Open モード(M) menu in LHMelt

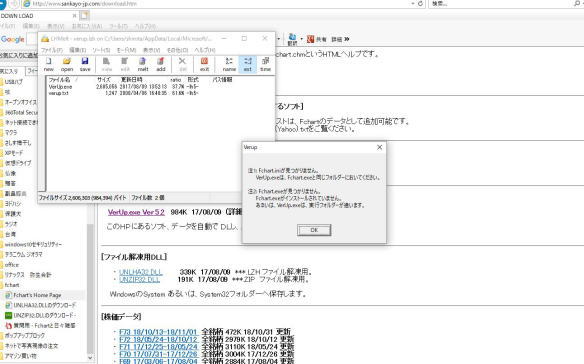click(x=126, y=50)
